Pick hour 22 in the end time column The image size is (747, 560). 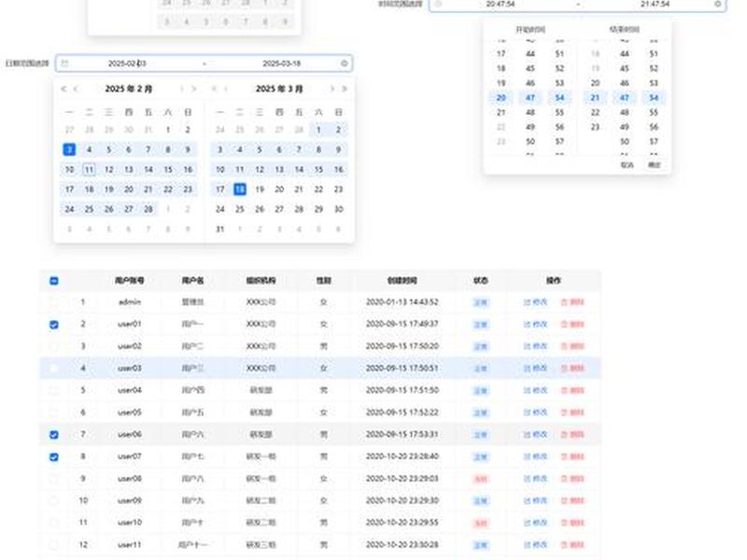point(595,112)
